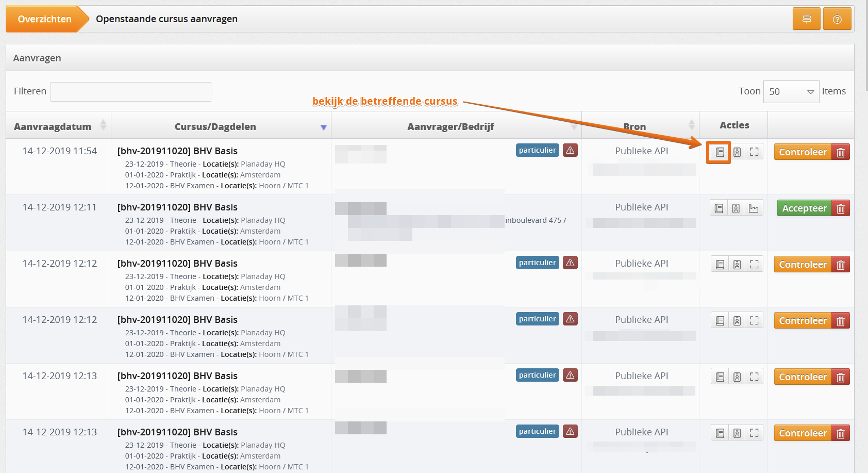Image resolution: width=868 pixels, height=473 pixels.
Task: Open course book icon in the last 12:13 row
Action: 720,433
